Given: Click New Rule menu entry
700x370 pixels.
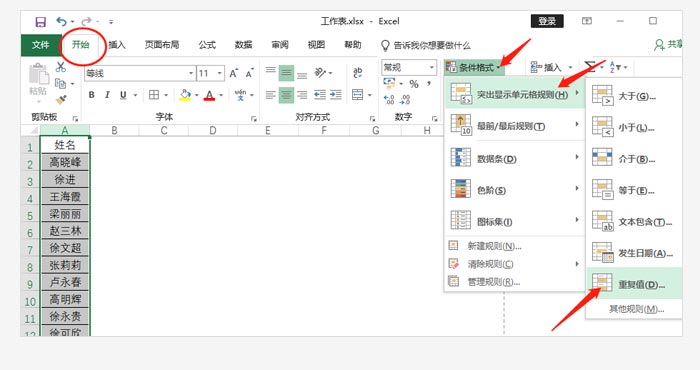Looking at the screenshot, I should (515, 246).
